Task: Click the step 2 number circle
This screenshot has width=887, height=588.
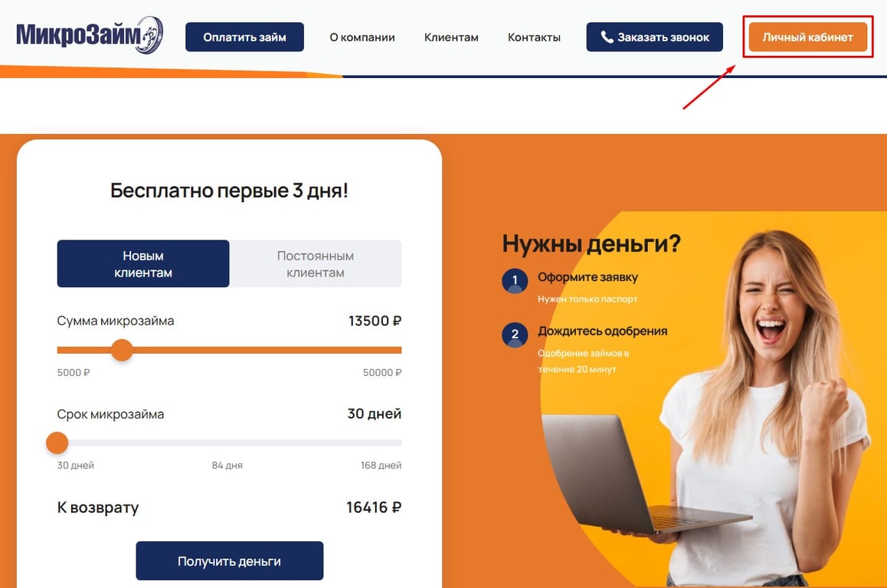Action: 515,334
